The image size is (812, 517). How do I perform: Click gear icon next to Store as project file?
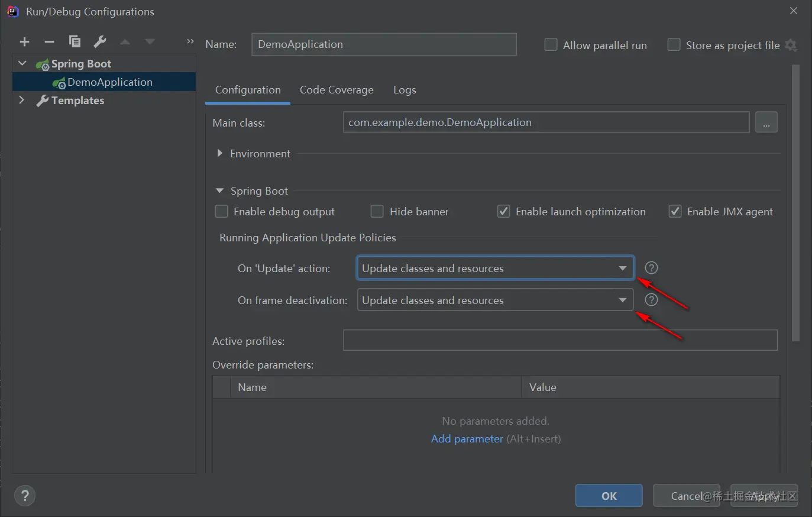791,45
